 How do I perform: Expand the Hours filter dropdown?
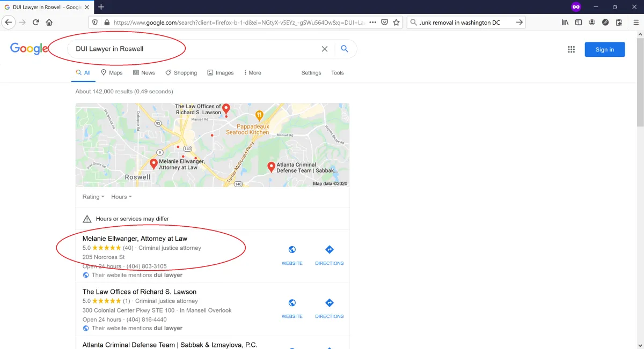point(121,197)
